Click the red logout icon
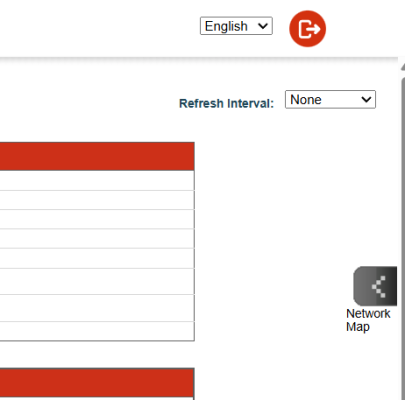 (x=307, y=29)
